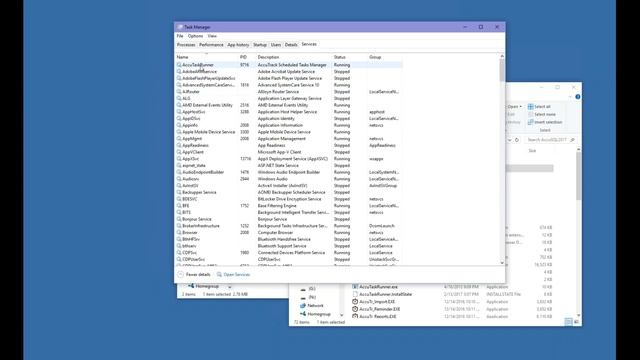
Task: Sort services by the Name column header
Action: coord(182,57)
